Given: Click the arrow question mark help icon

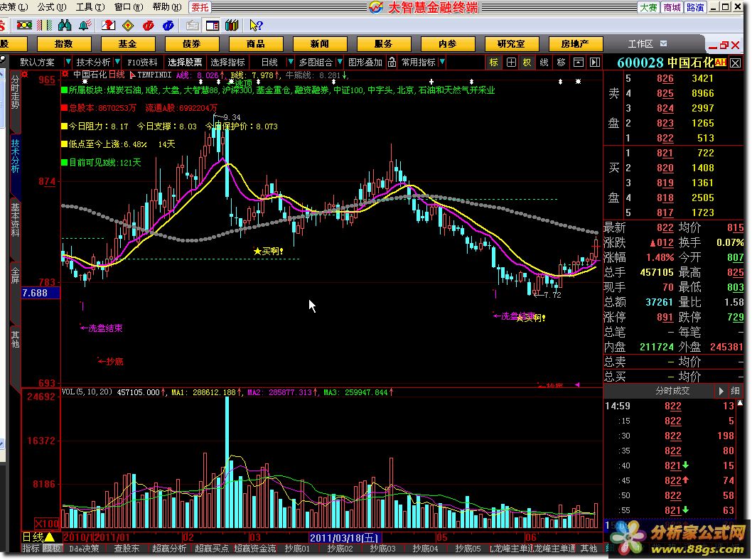Looking at the screenshot, I should [x=256, y=25].
